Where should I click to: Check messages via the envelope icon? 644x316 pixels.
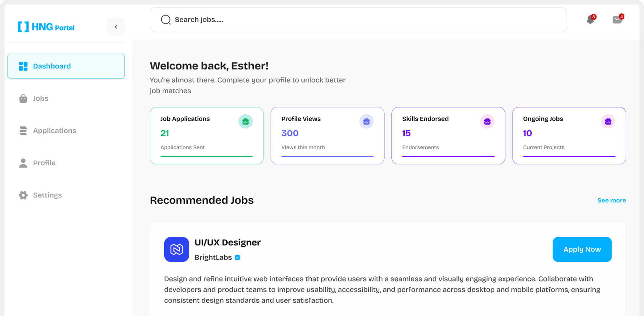point(617,20)
